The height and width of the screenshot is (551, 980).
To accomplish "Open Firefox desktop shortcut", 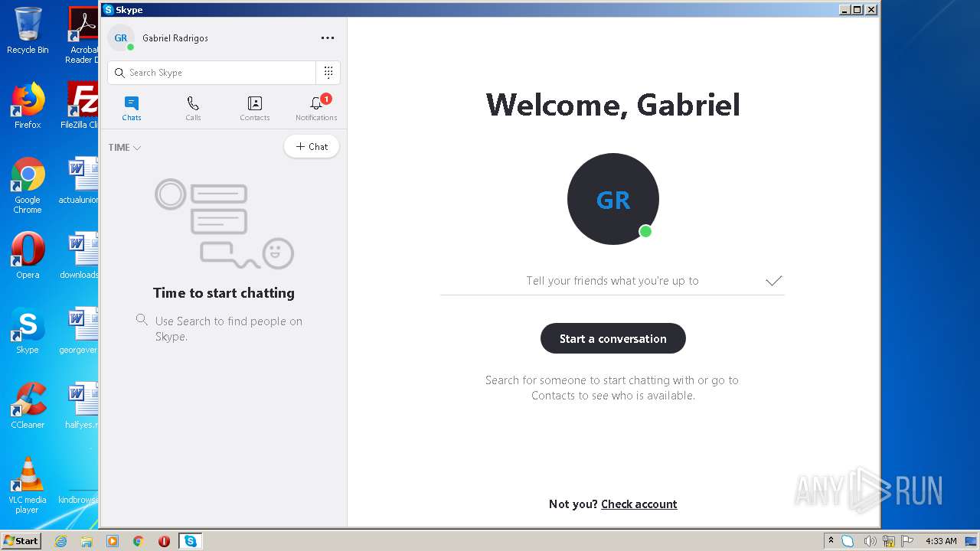I will [28, 106].
